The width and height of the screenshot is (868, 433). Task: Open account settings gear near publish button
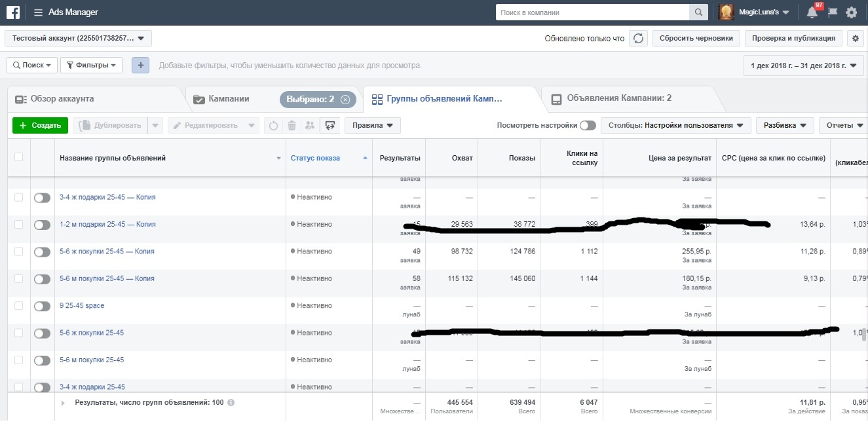[x=855, y=39]
